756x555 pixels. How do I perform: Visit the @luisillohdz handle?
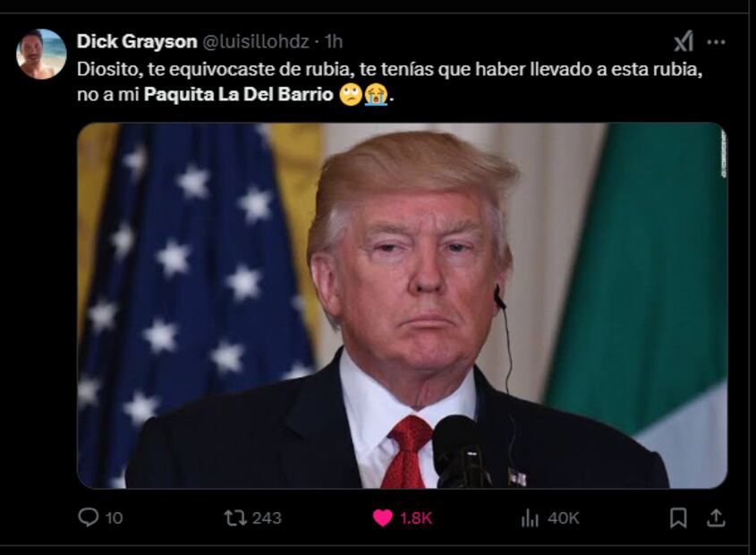[x=256, y=41]
